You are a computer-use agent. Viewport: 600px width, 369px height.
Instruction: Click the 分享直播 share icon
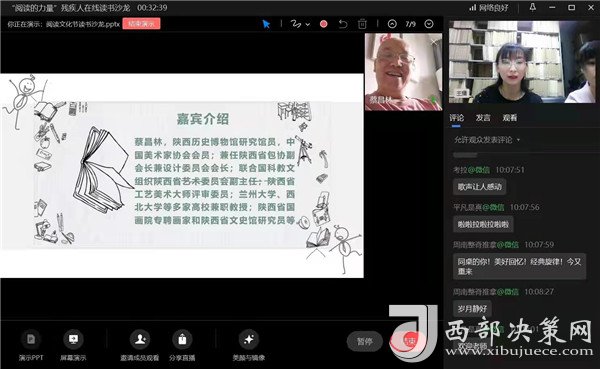point(182,345)
